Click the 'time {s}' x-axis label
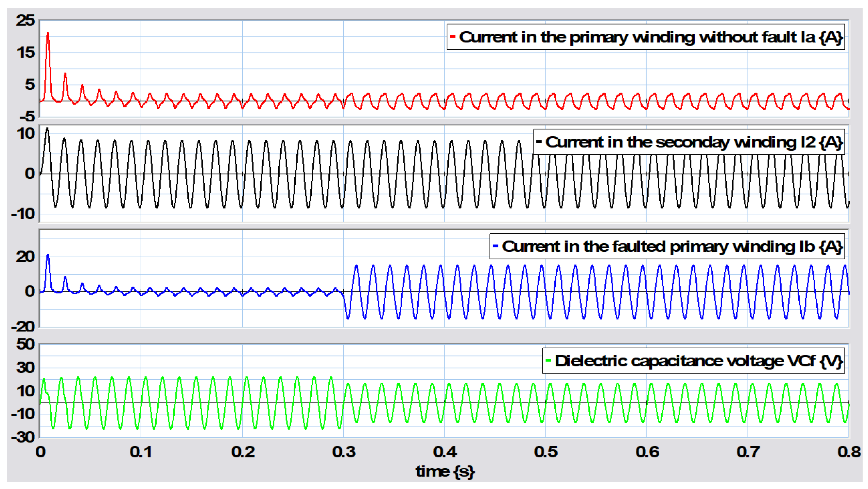The width and height of the screenshot is (868, 489). 445,471
